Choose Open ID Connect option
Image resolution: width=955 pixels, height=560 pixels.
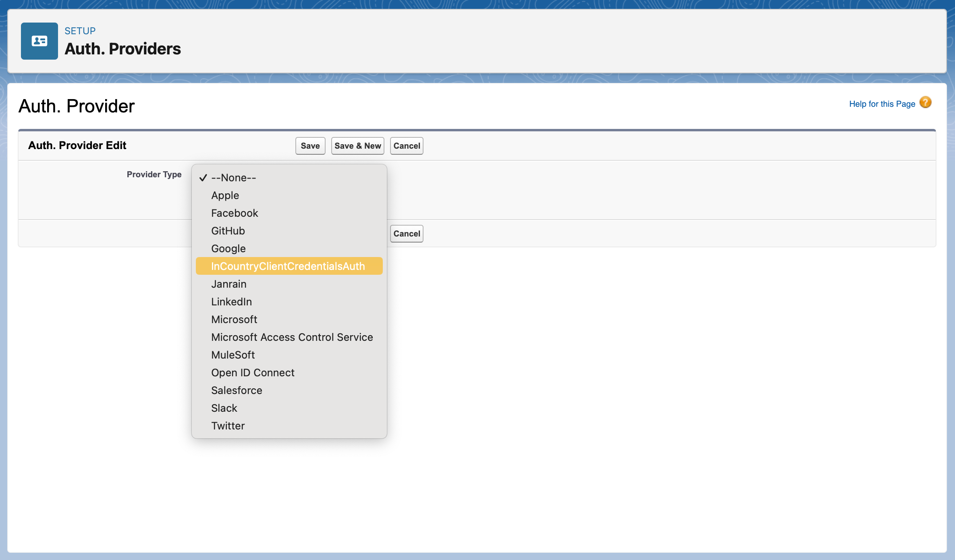[253, 373]
